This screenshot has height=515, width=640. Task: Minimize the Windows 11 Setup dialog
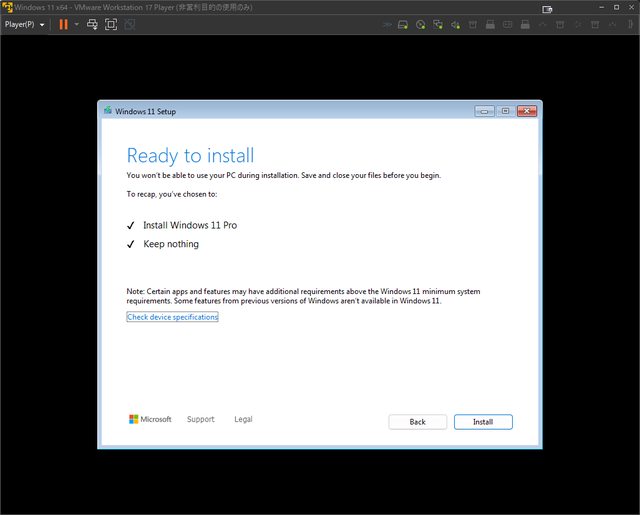(x=484, y=111)
